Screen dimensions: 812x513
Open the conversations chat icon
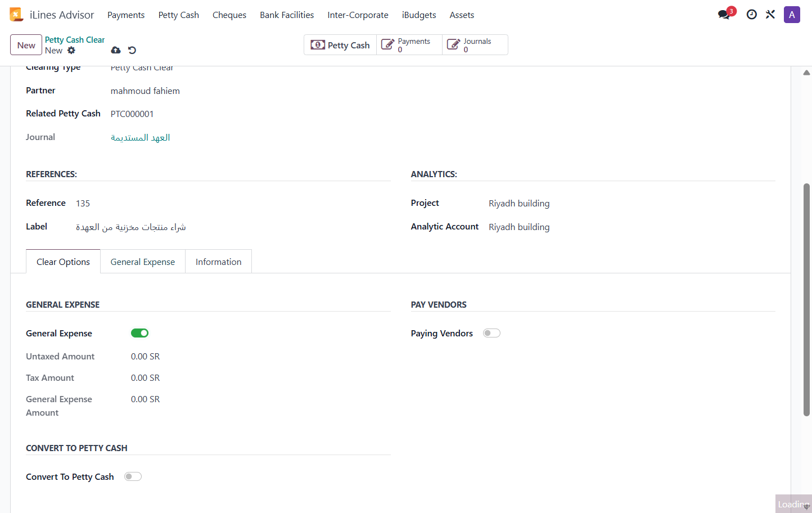[x=724, y=15]
